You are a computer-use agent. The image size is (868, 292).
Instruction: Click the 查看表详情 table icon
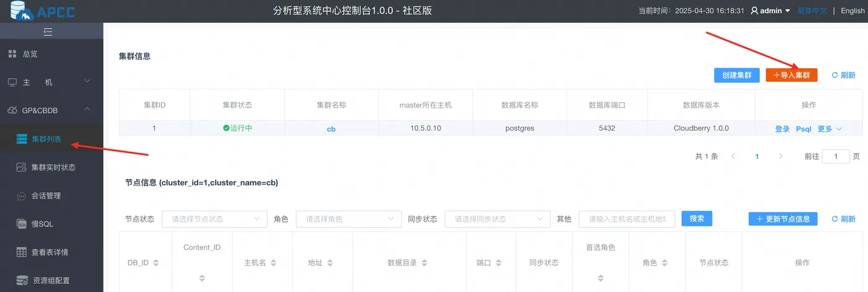click(22, 252)
